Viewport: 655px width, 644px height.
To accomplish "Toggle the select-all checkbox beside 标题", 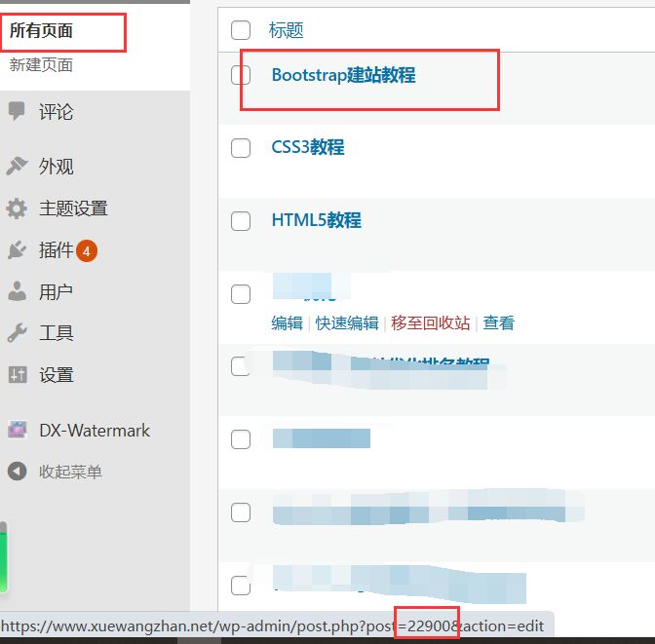I will click(241, 30).
